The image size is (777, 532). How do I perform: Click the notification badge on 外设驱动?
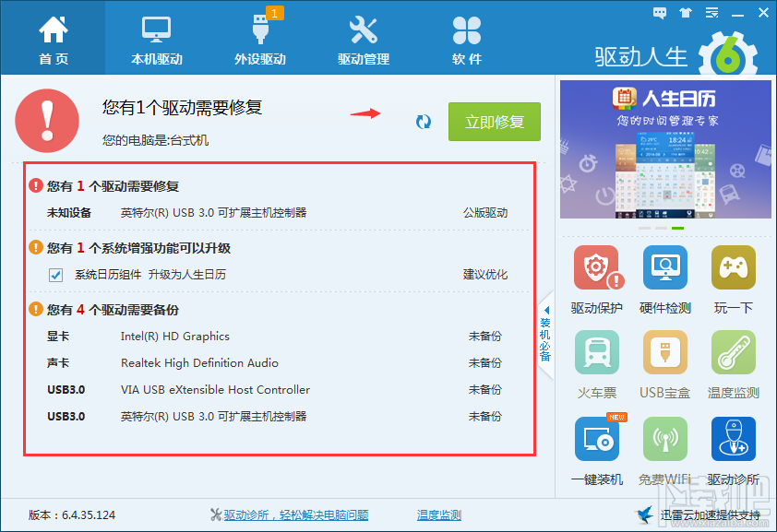[x=274, y=13]
